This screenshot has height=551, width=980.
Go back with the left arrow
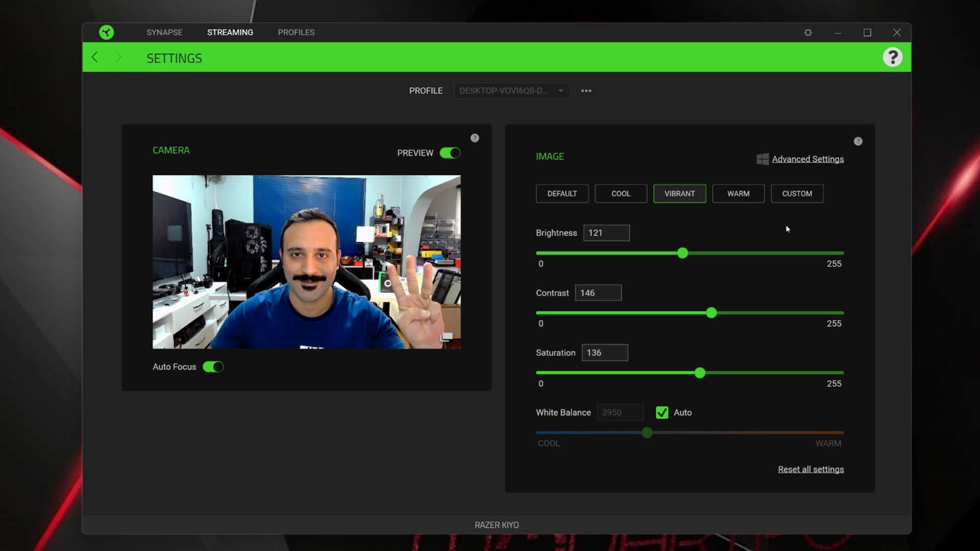(x=95, y=57)
